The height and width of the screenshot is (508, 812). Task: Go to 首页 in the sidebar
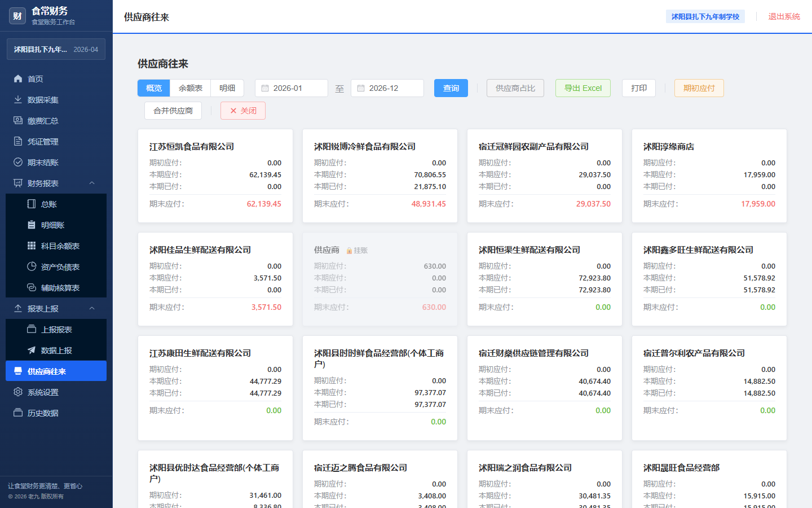click(56, 79)
